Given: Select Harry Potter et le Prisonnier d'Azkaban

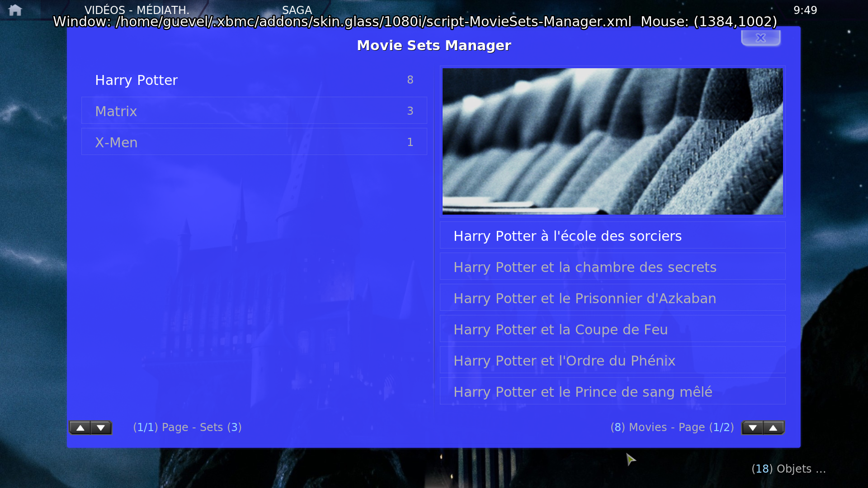Looking at the screenshot, I should (x=613, y=298).
